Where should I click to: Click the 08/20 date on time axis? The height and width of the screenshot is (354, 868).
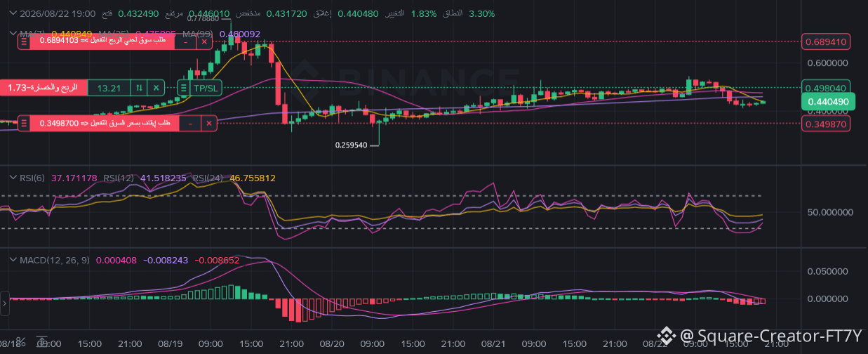pyautogui.click(x=332, y=343)
